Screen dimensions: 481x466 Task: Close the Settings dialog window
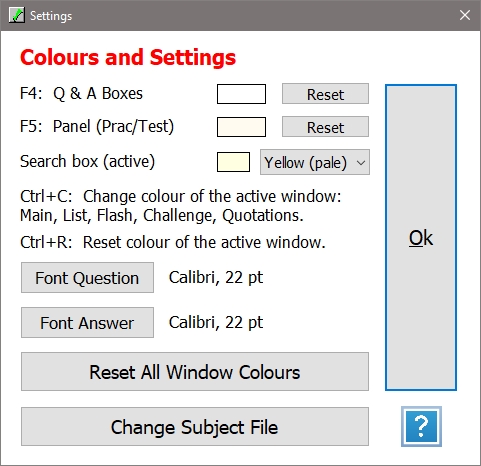click(x=465, y=15)
